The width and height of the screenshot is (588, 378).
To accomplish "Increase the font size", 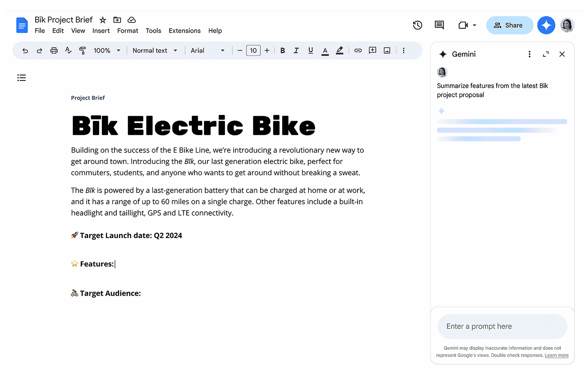I will pos(267,51).
